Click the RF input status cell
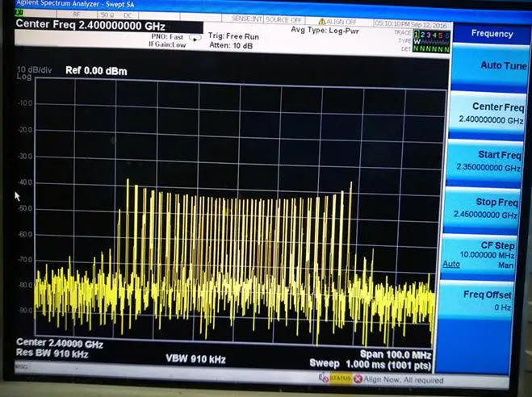 tap(77, 15)
